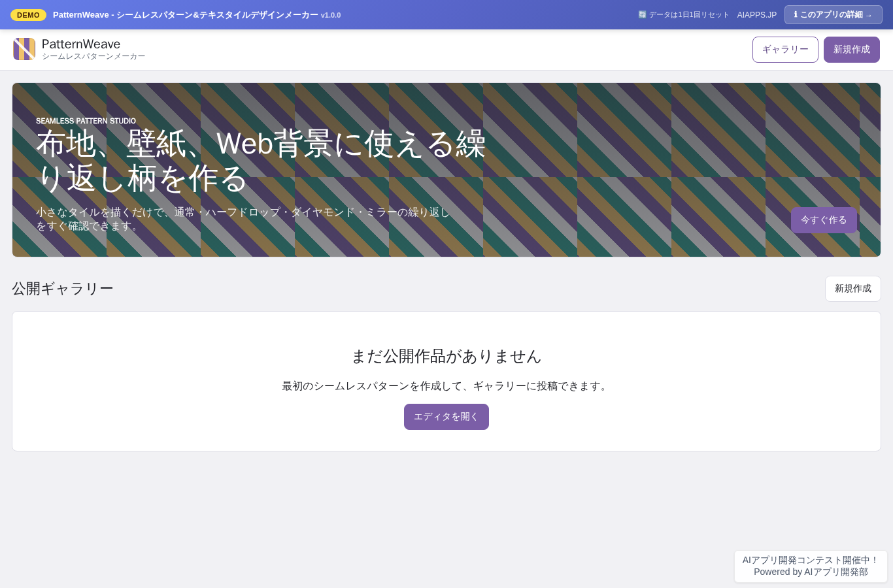Click the PatternWeave brand name text

point(81,44)
